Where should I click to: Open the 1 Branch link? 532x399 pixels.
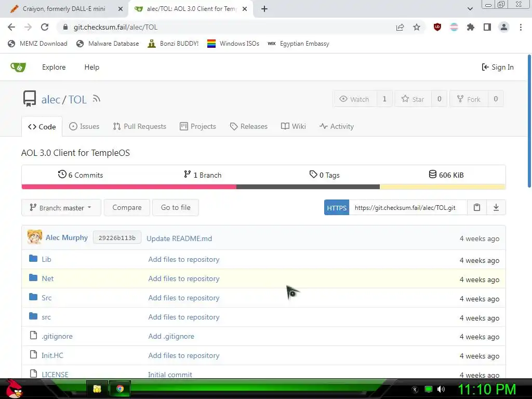[203, 175]
